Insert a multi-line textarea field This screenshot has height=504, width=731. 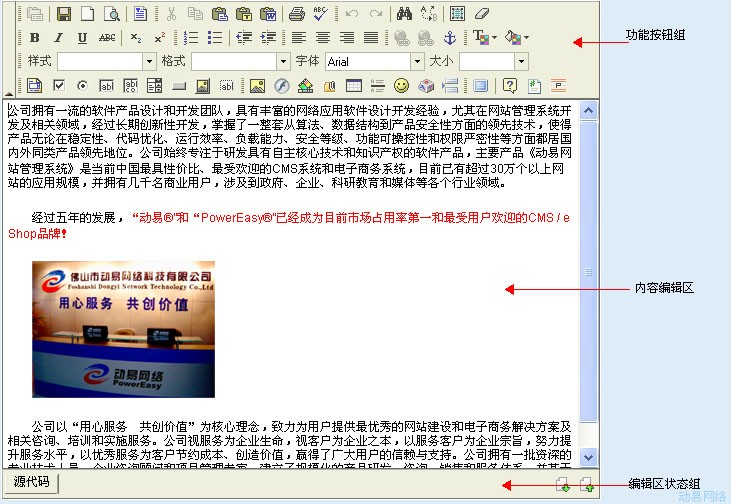[131, 85]
